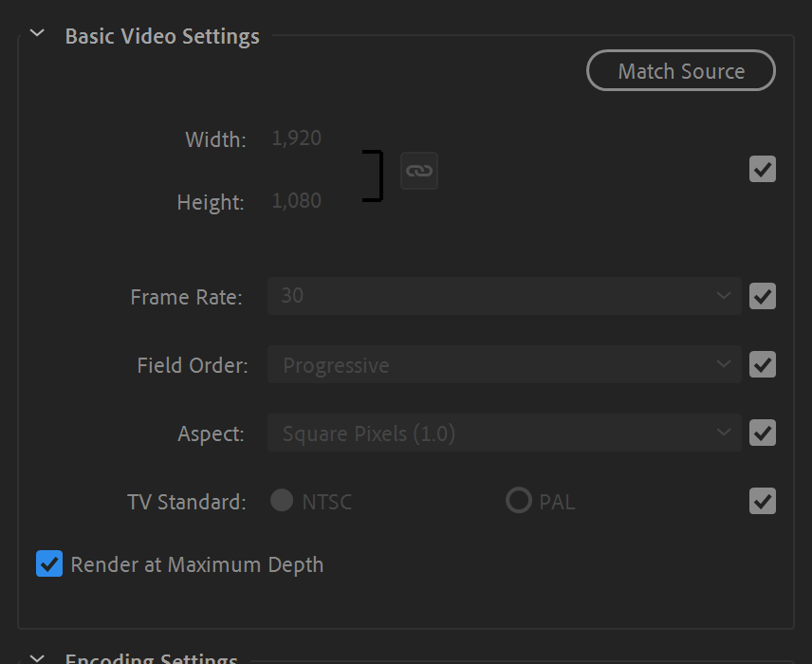Open the Frame Rate dropdown

coord(504,296)
